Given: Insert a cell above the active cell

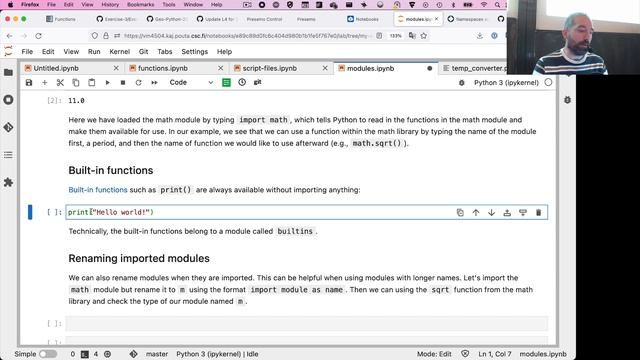Looking at the screenshot, I should (507, 212).
